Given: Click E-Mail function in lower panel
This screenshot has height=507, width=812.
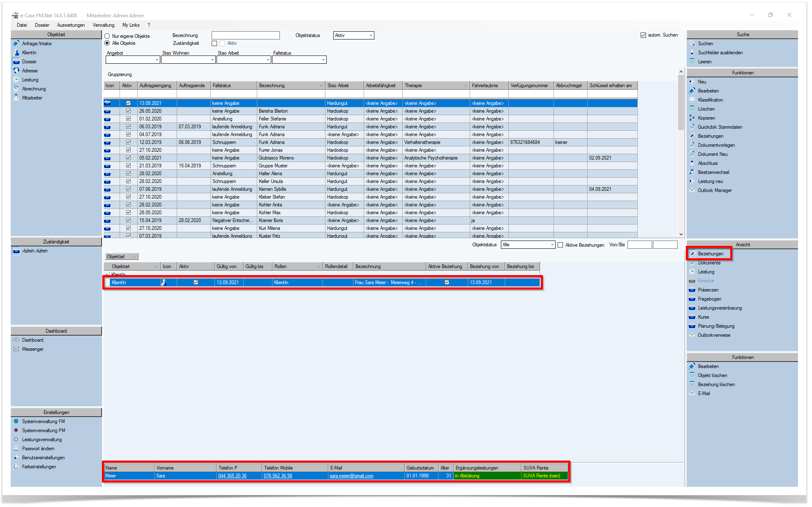Looking at the screenshot, I should 704,394.
